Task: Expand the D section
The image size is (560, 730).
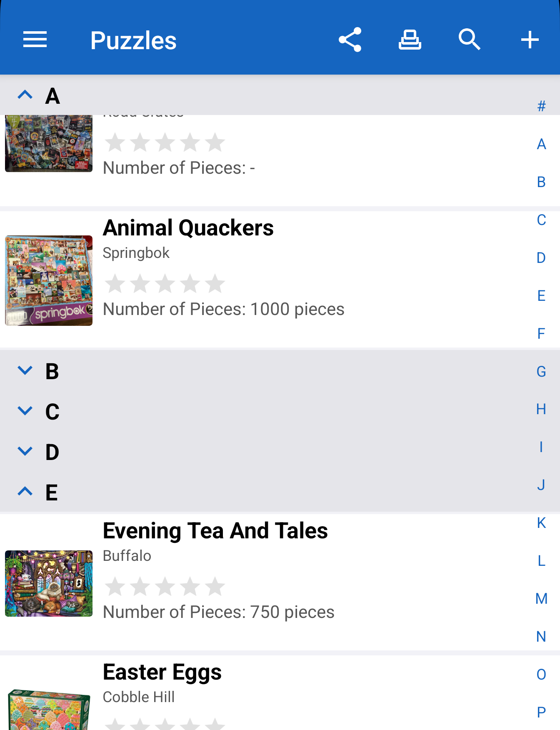Action: [x=25, y=452]
